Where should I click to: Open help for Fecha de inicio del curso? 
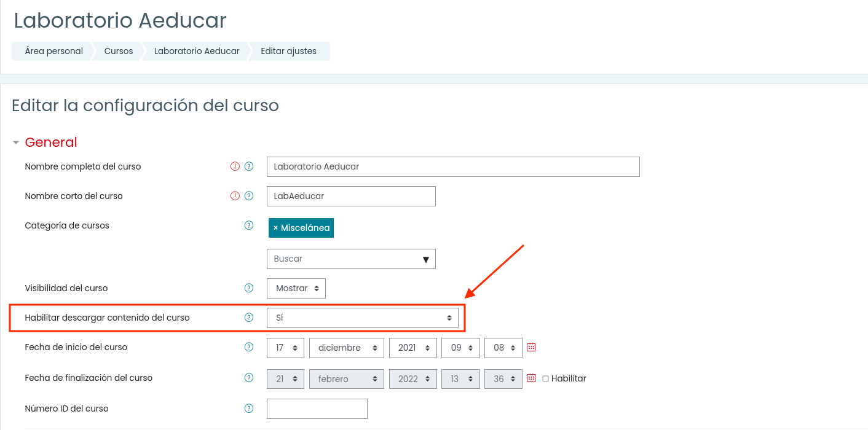[249, 347]
